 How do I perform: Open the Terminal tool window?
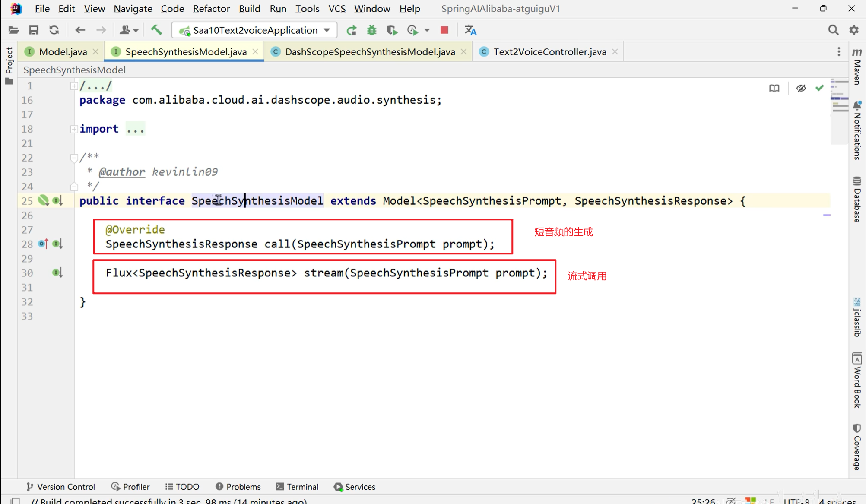click(x=297, y=487)
